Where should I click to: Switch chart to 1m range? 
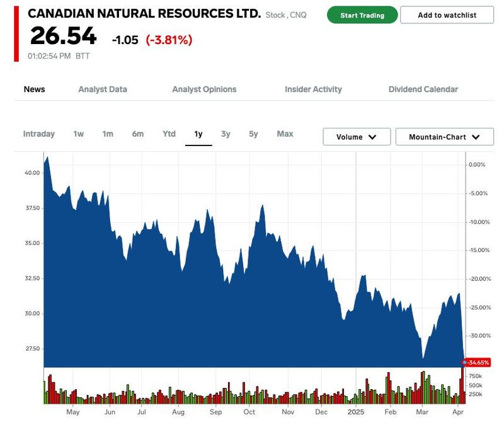[108, 134]
